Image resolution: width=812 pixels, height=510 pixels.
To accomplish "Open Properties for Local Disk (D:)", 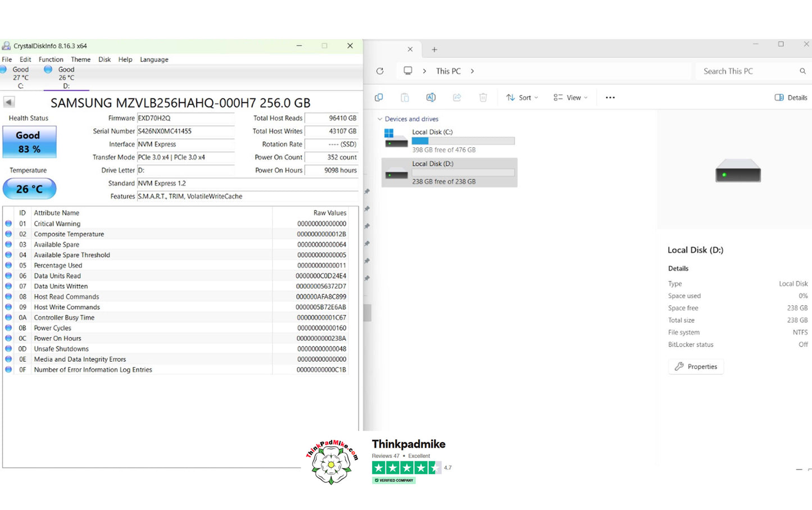I will pos(696,367).
